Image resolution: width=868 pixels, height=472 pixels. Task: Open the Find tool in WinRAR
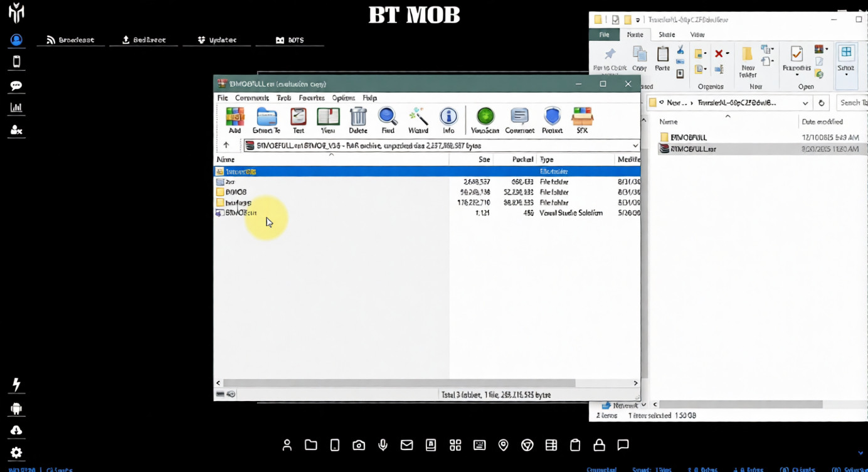click(388, 120)
